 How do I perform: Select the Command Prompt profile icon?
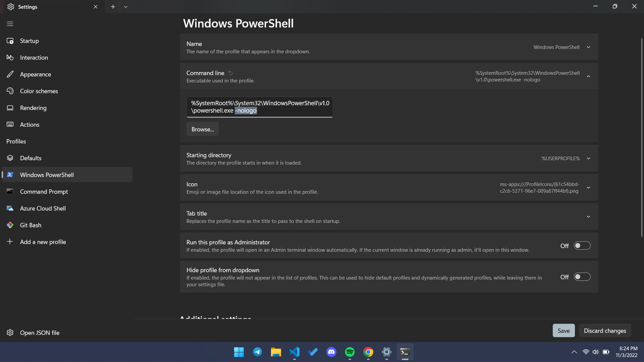10,191
